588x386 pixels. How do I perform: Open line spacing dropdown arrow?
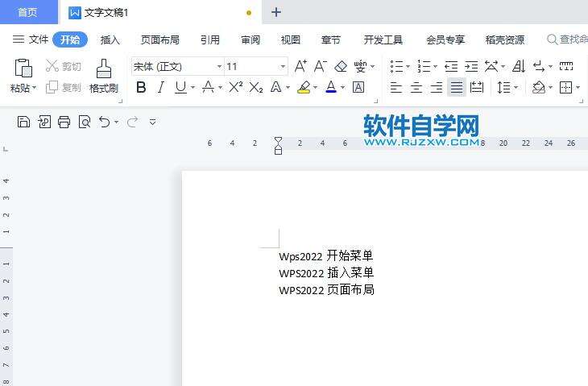point(516,88)
